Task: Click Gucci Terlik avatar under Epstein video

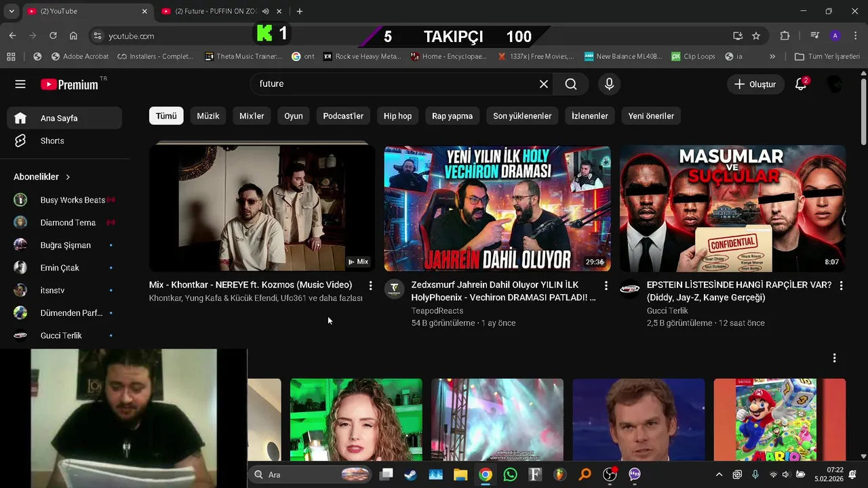Action: (629, 289)
